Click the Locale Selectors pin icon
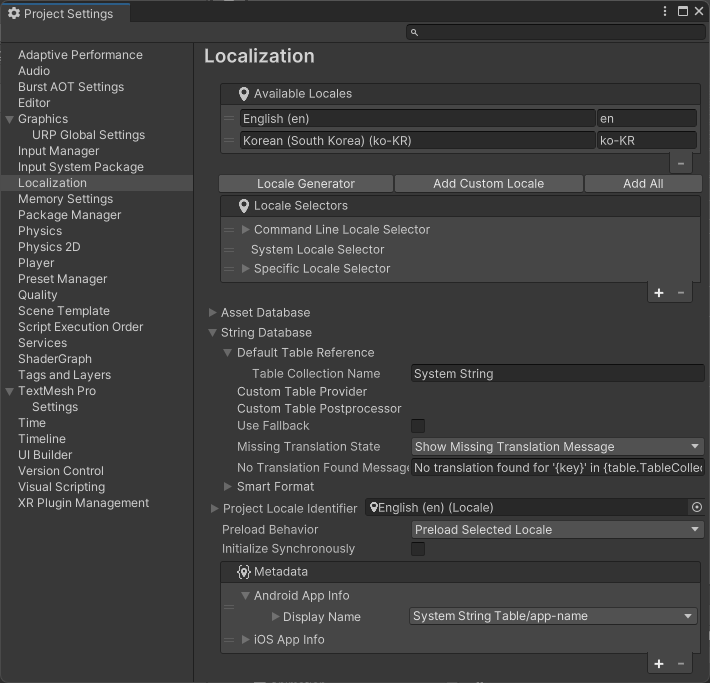The height and width of the screenshot is (683, 710). pyautogui.click(x=244, y=206)
